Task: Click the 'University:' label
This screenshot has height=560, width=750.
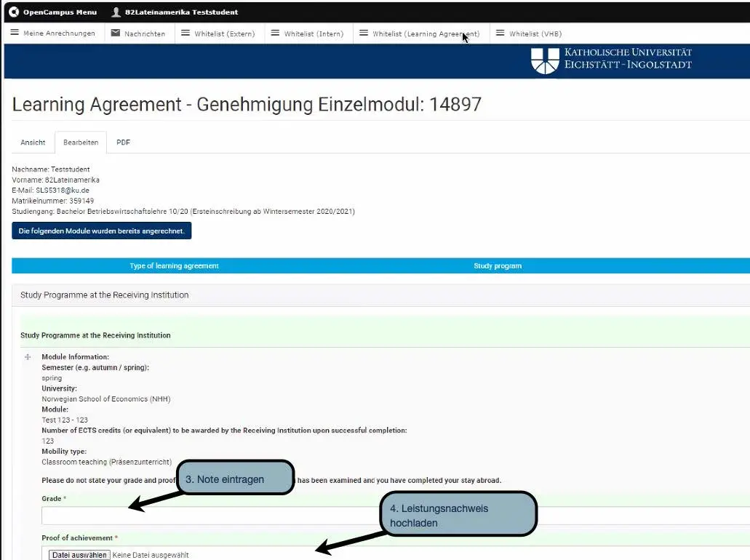Action: [60, 388]
